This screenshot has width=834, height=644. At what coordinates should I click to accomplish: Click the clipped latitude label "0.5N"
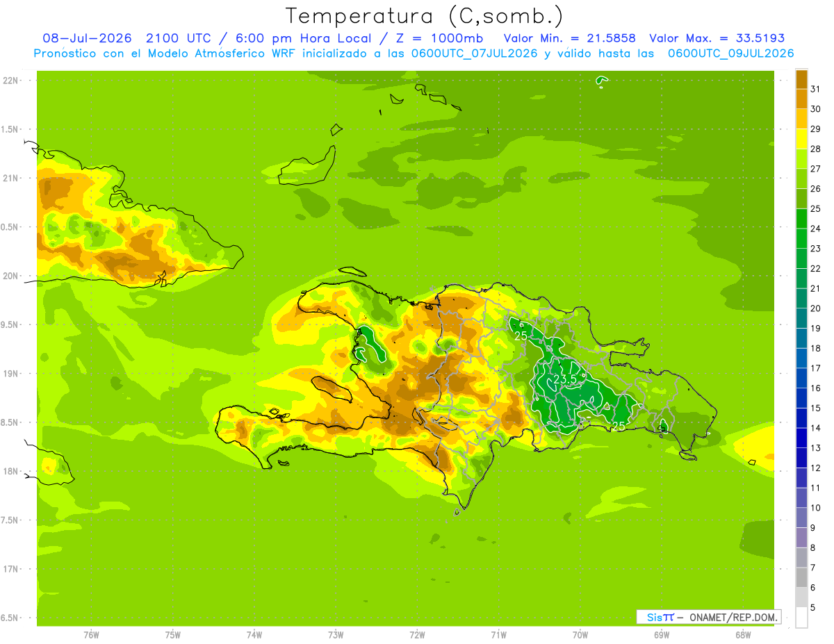10,227
